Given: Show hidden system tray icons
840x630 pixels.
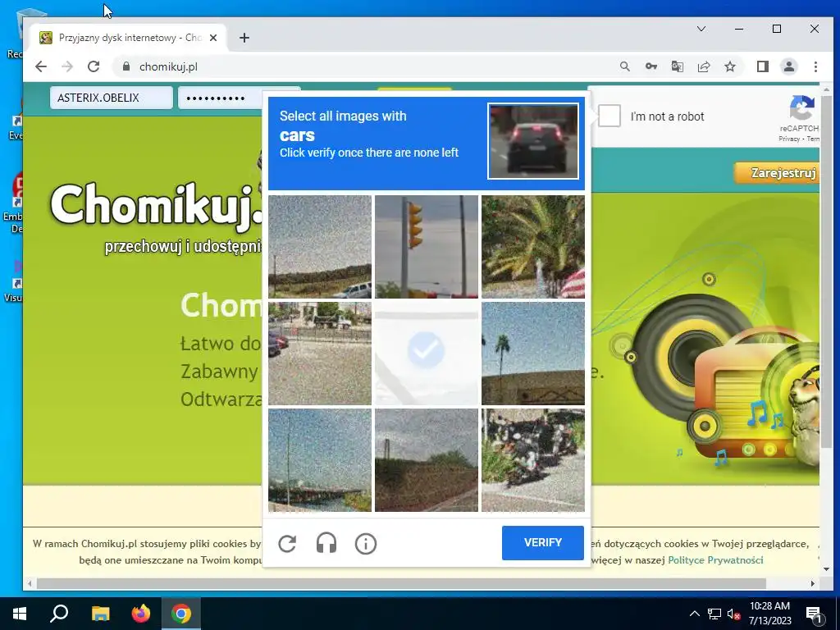Looking at the screenshot, I should (694, 614).
